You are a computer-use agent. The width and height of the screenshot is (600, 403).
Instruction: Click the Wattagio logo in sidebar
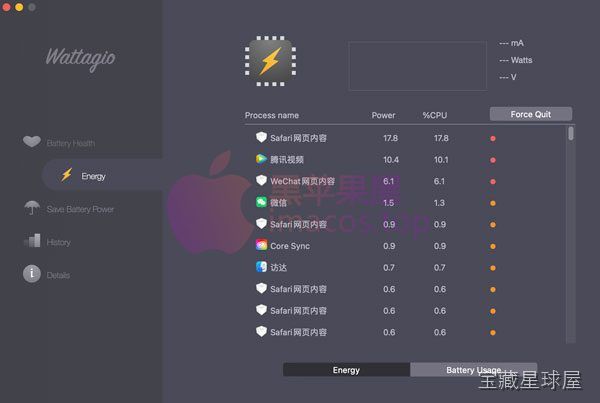80,59
